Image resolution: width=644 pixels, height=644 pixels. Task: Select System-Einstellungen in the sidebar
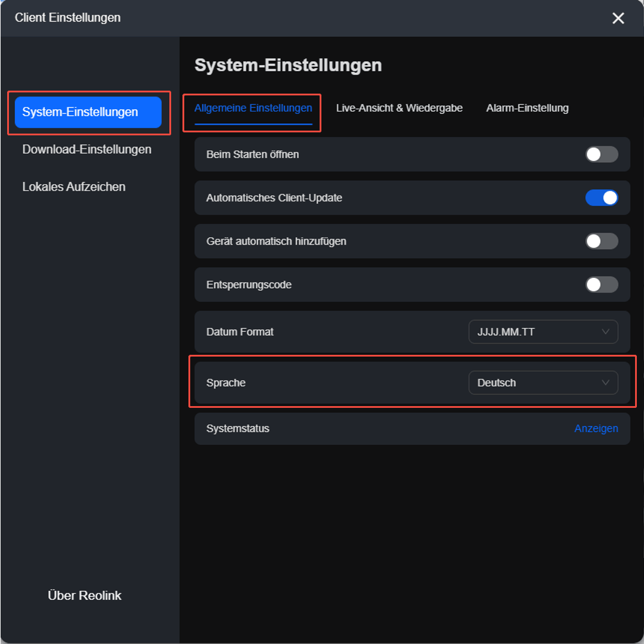click(x=88, y=112)
